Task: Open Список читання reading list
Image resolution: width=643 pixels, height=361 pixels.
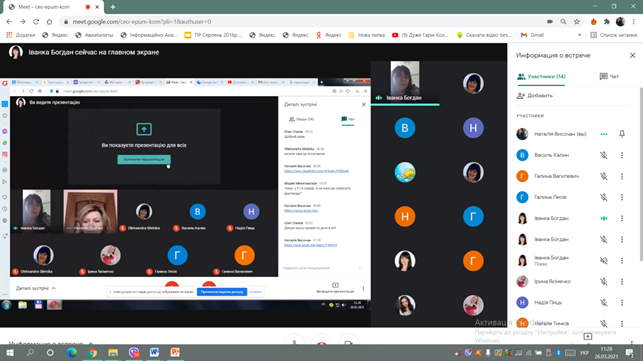Action: 614,35
